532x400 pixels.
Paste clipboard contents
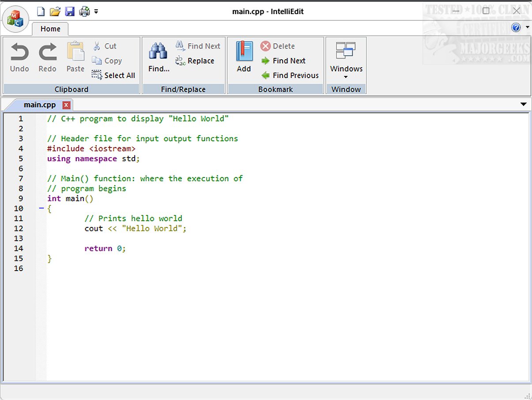(75, 57)
